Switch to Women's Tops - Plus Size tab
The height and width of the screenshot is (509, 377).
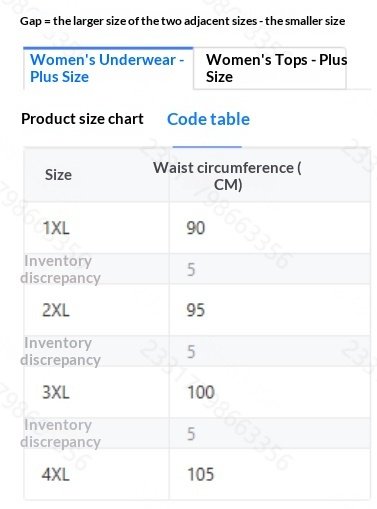click(270, 68)
